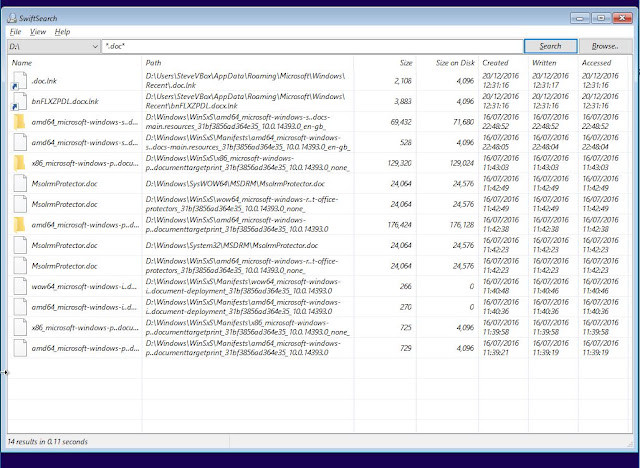Click file icon of 270-size row
640x468 pixels.
point(20,307)
